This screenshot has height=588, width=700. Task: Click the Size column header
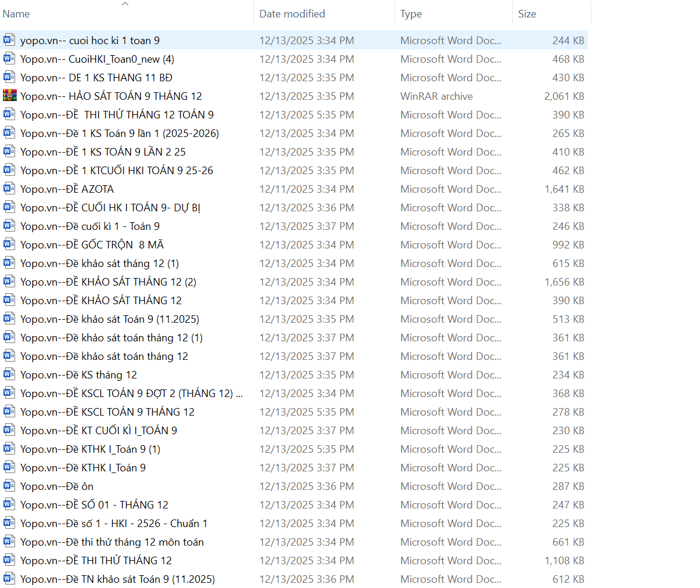click(x=527, y=14)
